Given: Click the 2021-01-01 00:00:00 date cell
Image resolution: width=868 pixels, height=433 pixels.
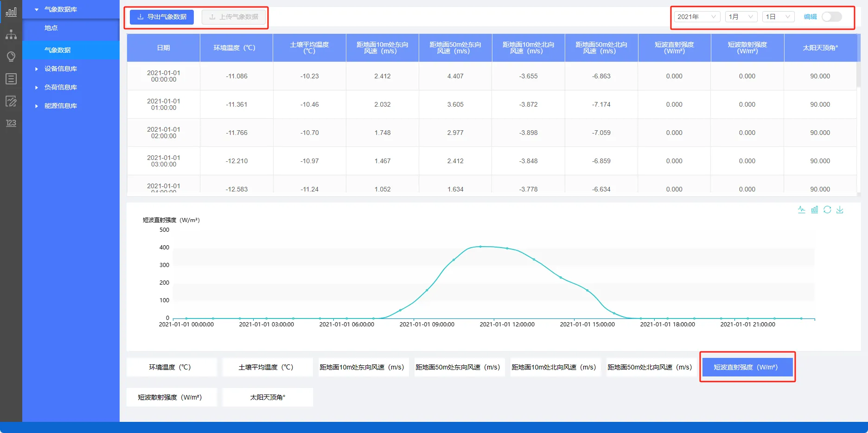Looking at the screenshot, I should tap(164, 76).
